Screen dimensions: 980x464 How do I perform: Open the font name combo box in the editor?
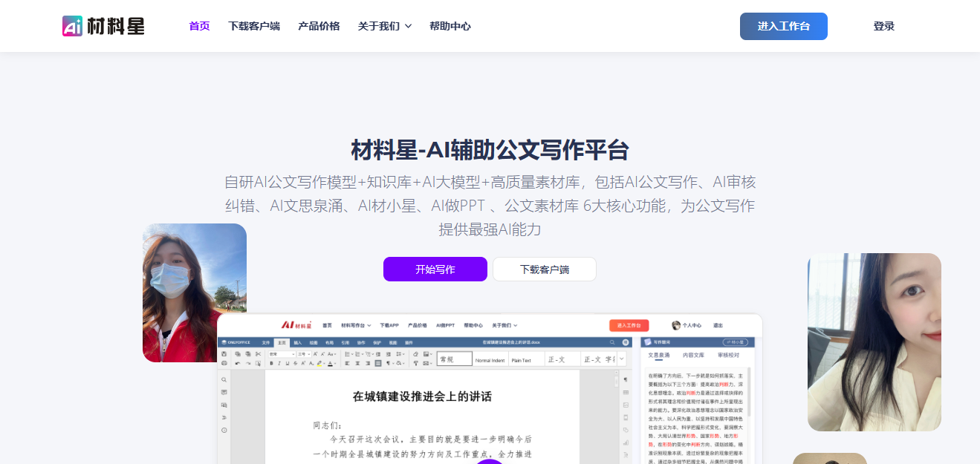[282, 354]
